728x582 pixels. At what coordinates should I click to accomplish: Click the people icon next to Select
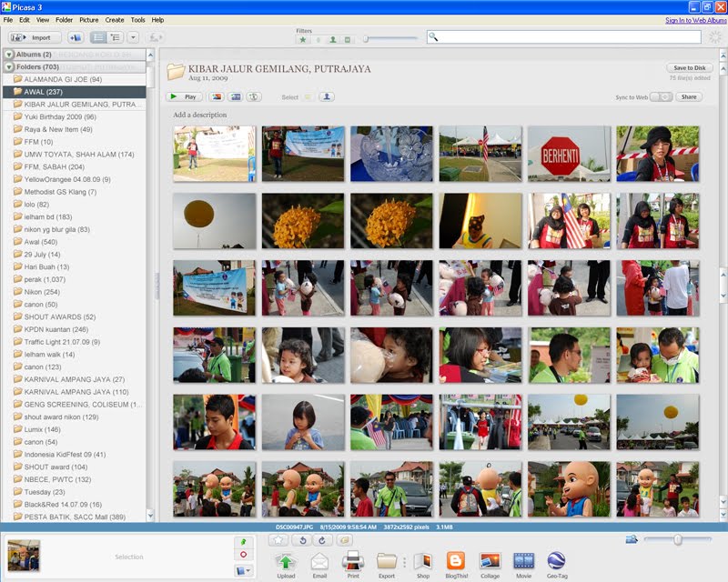pos(327,97)
